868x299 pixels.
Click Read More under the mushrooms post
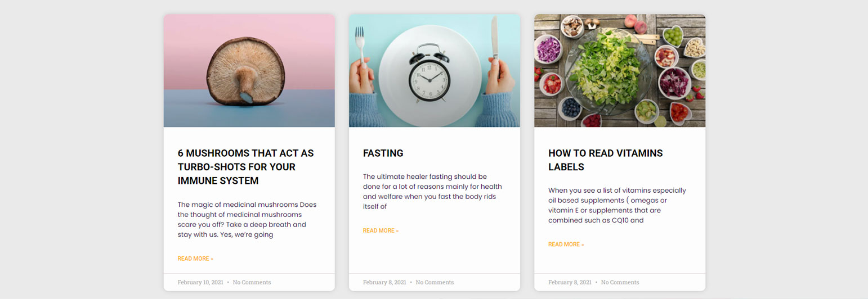195,259
